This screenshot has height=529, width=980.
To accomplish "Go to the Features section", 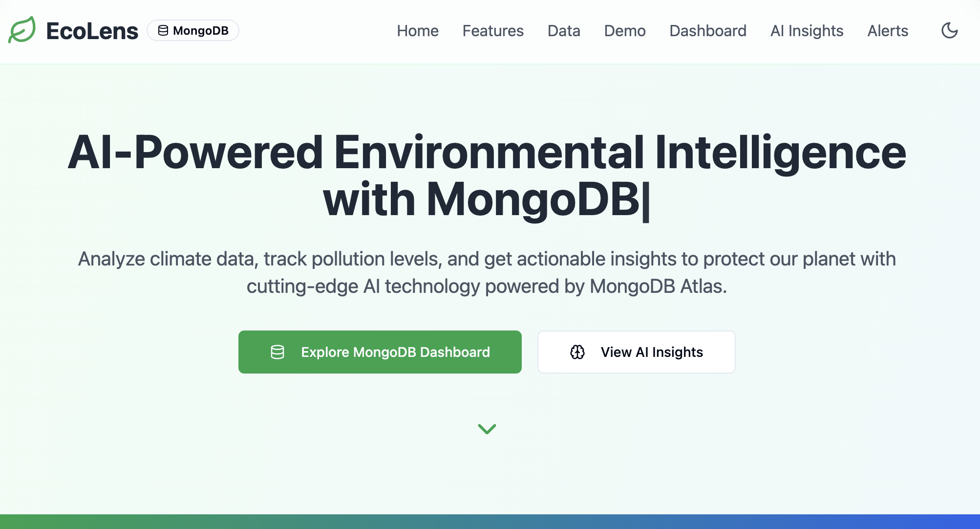I will 492,31.
